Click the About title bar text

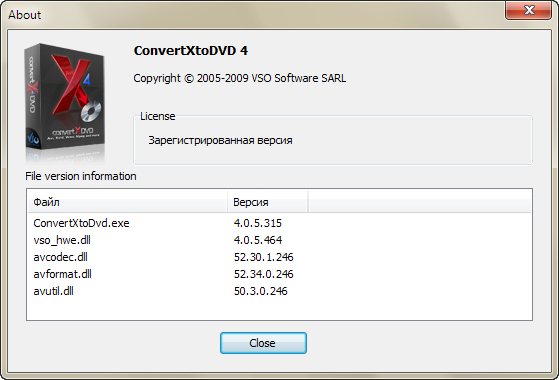tap(25, 15)
